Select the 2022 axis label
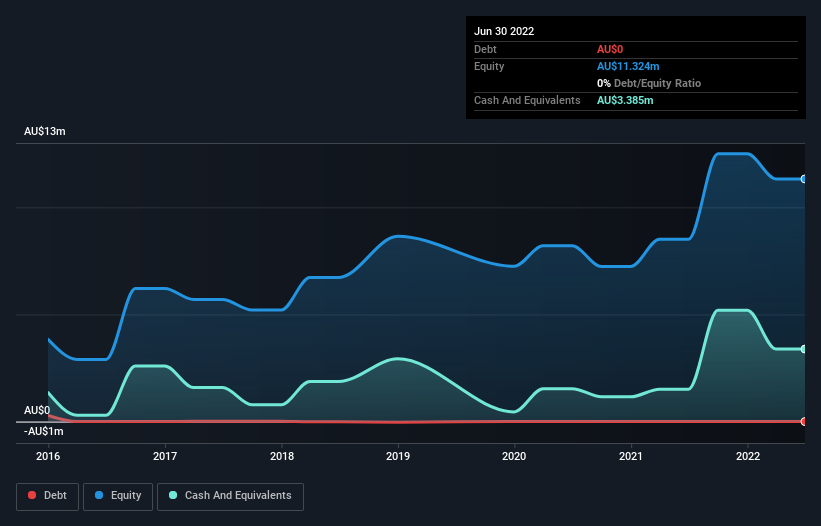Image resolution: width=821 pixels, height=526 pixels. coord(748,456)
